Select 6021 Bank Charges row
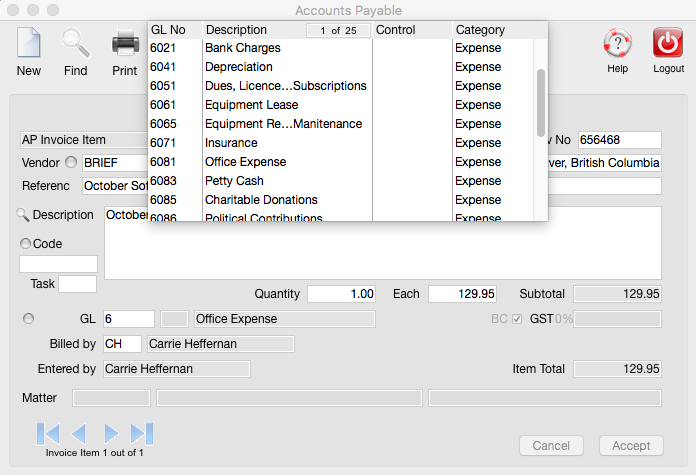The image size is (696, 475). (242, 48)
